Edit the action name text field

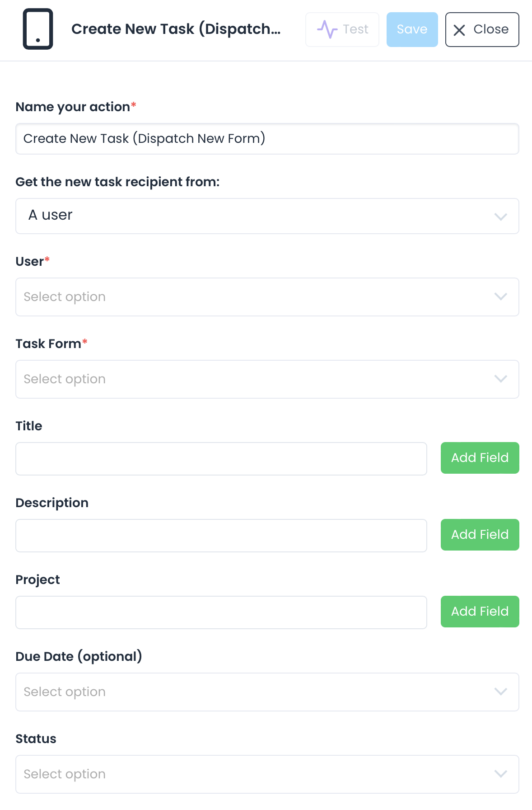point(267,139)
